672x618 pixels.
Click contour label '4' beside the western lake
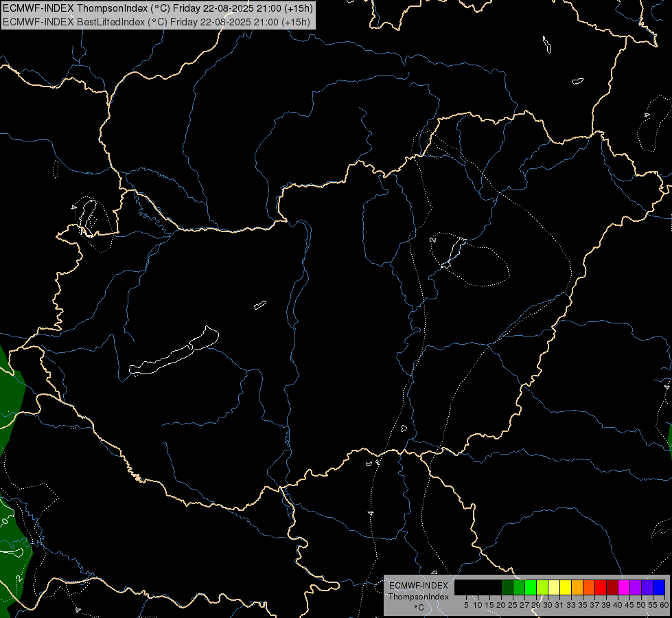click(74, 207)
